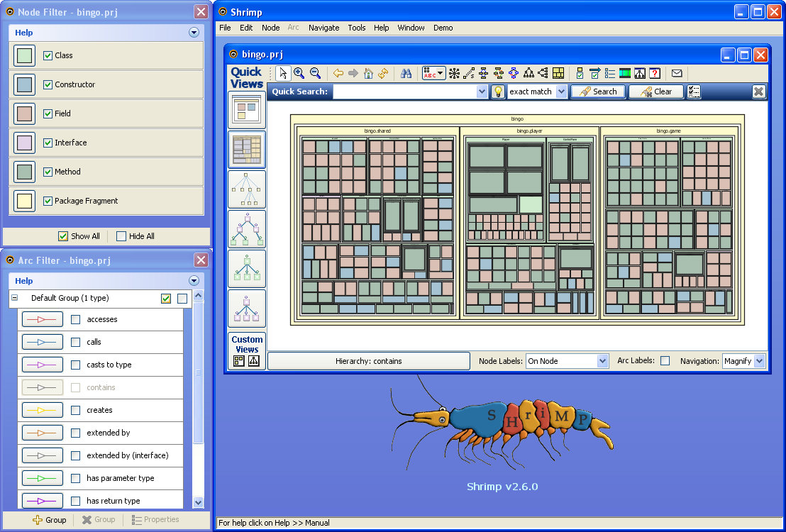Enable the calls arc type
The image size is (786, 532).
pos(76,342)
